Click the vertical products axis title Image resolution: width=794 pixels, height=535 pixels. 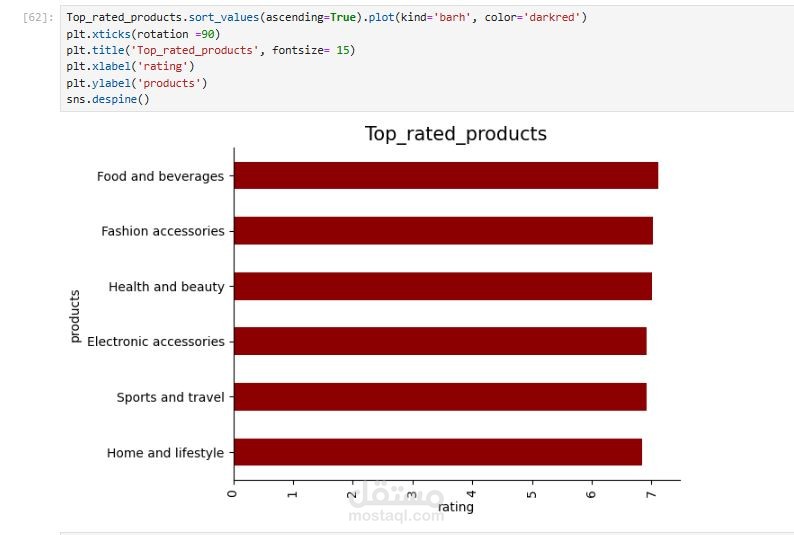(x=75, y=316)
